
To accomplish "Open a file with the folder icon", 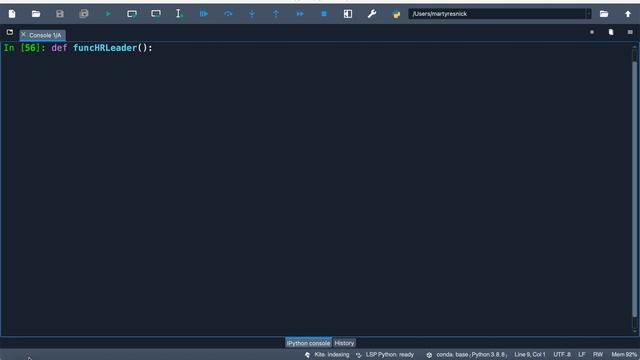I will (x=36, y=14).
